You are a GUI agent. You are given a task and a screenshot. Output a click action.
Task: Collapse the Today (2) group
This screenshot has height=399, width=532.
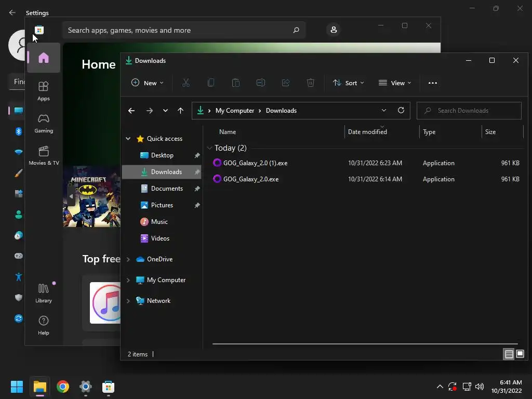click(209, 148)
